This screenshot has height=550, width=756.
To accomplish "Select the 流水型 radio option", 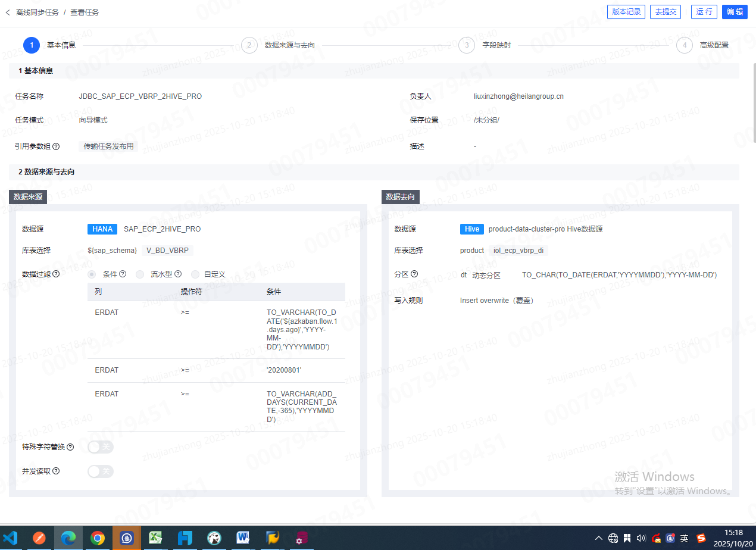I will click(140, 274).
